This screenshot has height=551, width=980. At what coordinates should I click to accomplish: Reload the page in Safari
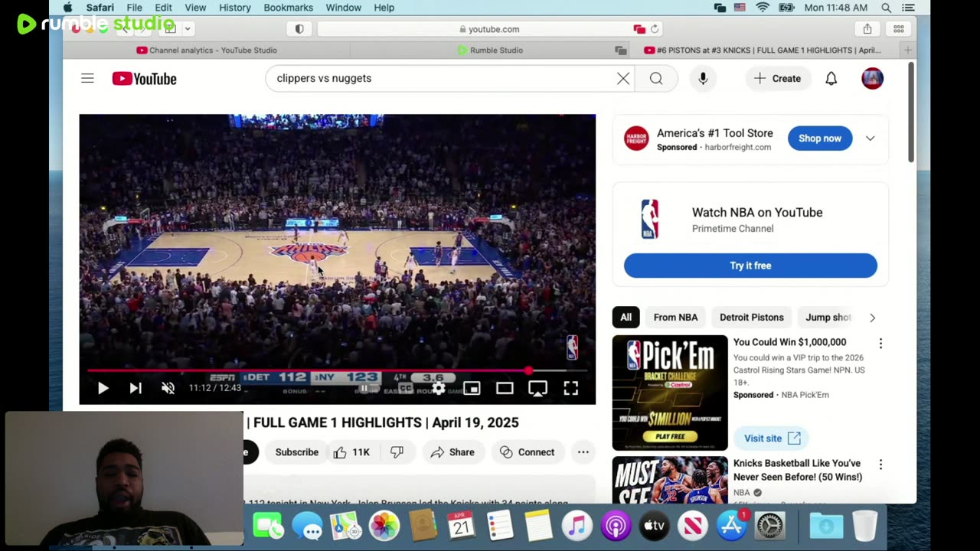pos(655,29)
